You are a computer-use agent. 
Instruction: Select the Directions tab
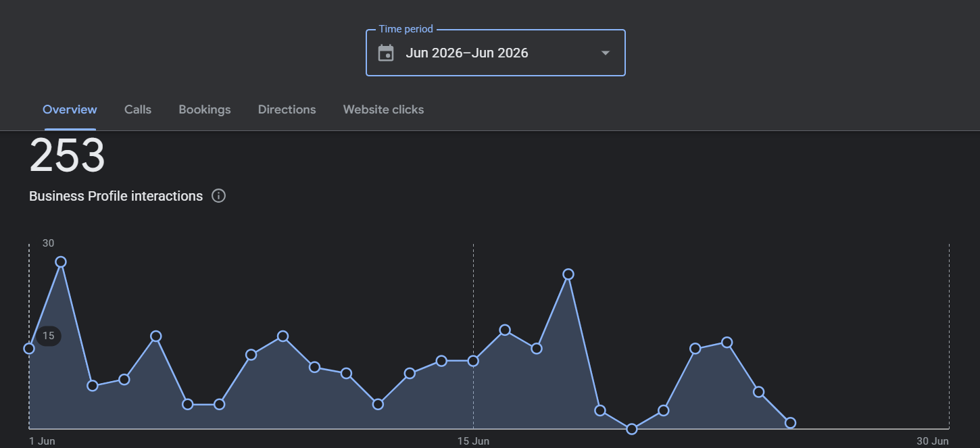287,109
